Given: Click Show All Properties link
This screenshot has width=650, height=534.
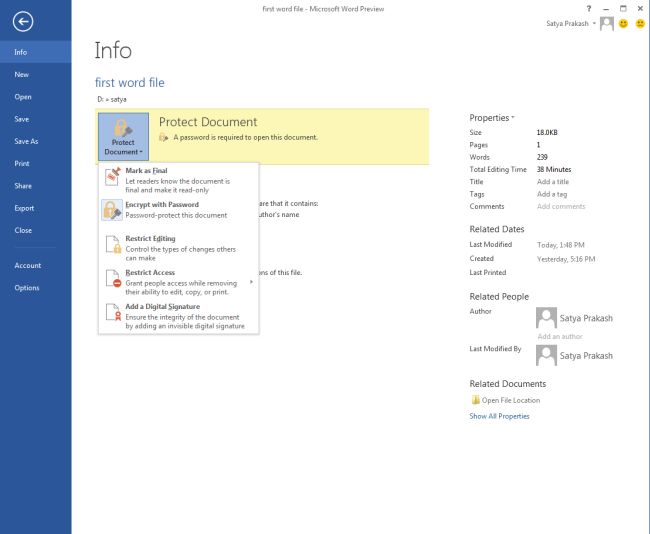Looking at the screenshot, I should (x=499, y=416).
